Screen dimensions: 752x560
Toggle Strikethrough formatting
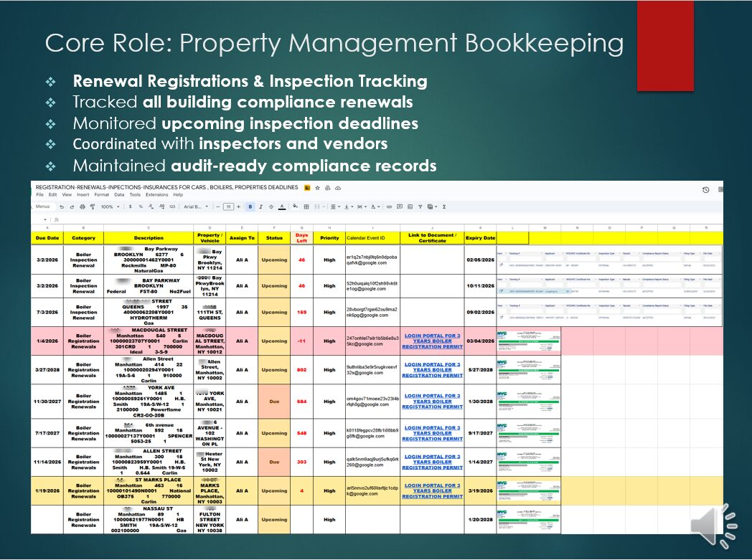(271, 207)
